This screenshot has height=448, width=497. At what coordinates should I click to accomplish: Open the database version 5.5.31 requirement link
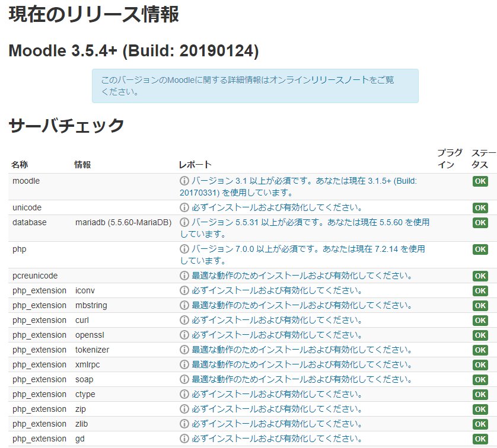305,228
